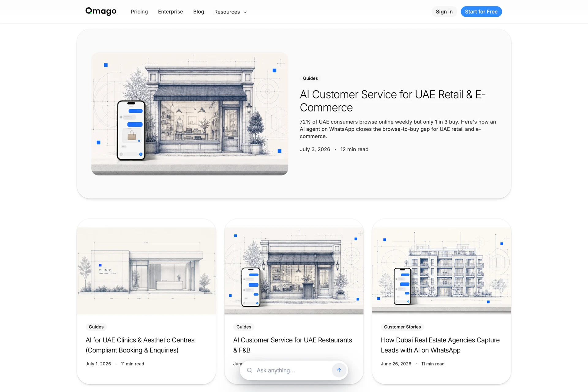Click 11 min read on Clinics card

(132, 364)
